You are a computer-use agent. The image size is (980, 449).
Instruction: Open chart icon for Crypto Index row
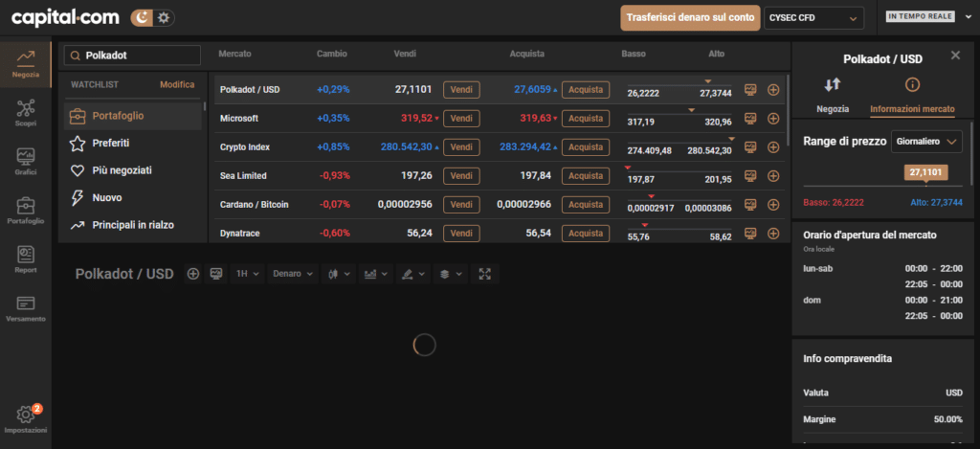click(750, 147)
